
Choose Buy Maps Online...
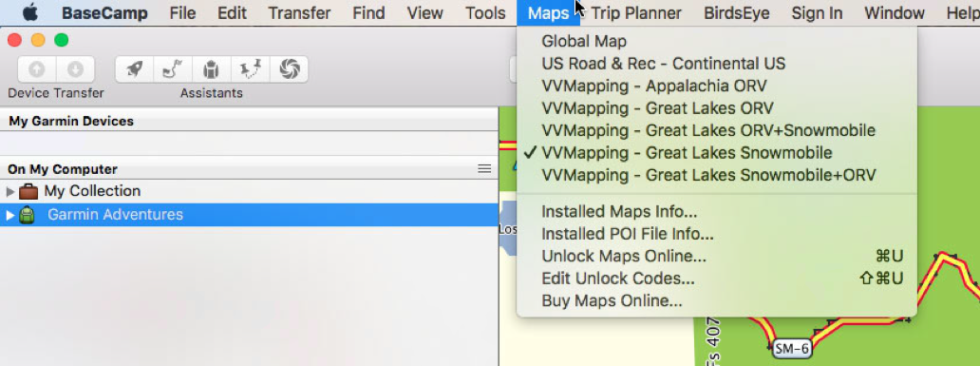tap(717, 301)
